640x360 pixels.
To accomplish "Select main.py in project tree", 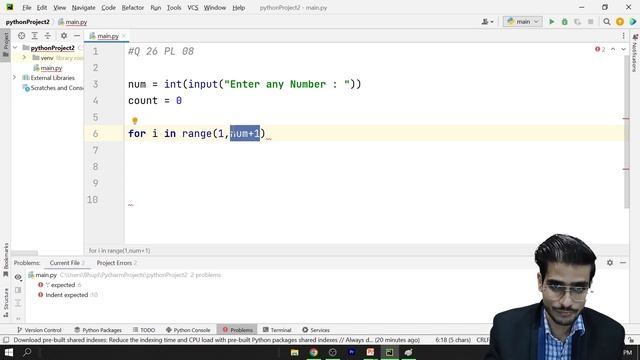I will [x=48, y=68].
